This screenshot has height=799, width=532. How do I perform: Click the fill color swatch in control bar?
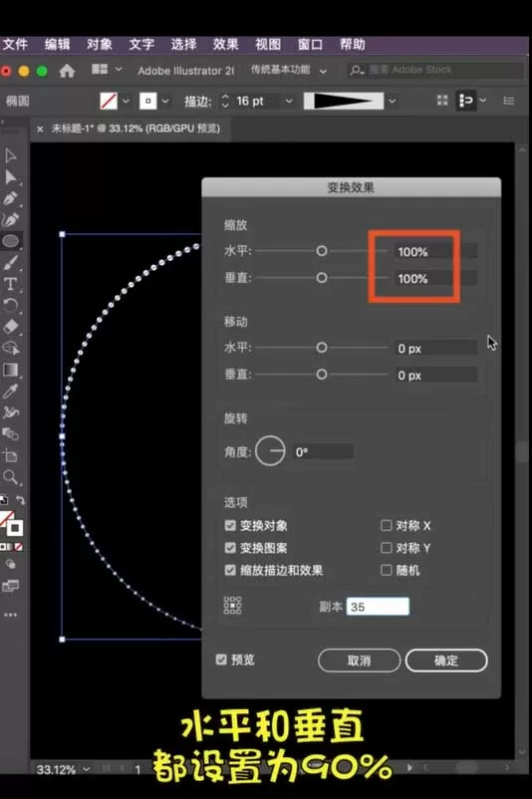tap(109, 101)
